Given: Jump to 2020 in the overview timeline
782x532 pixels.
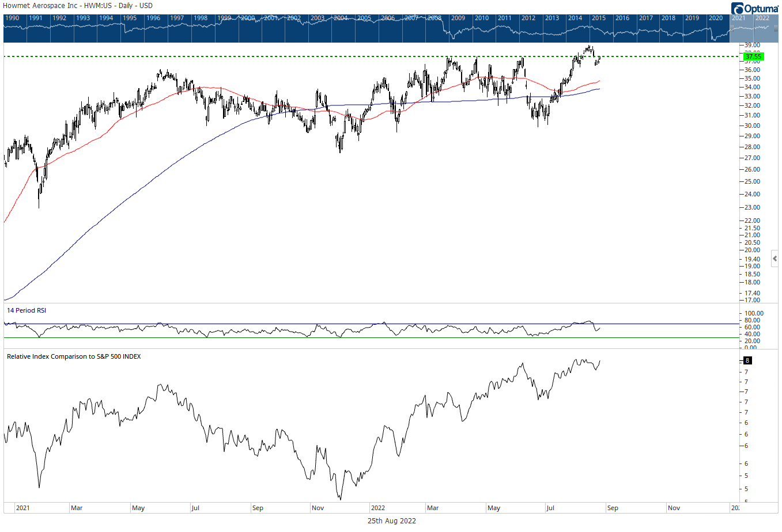Looking at the screenshot, I should tap(716, 18).
